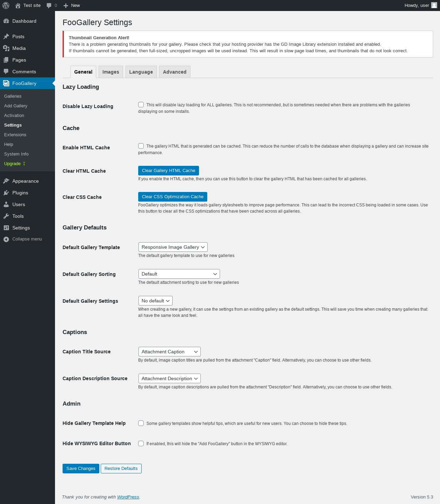Open the Caption Description Source dropdown
Screen dimensions: 440x504
click(x=169, y=378)
